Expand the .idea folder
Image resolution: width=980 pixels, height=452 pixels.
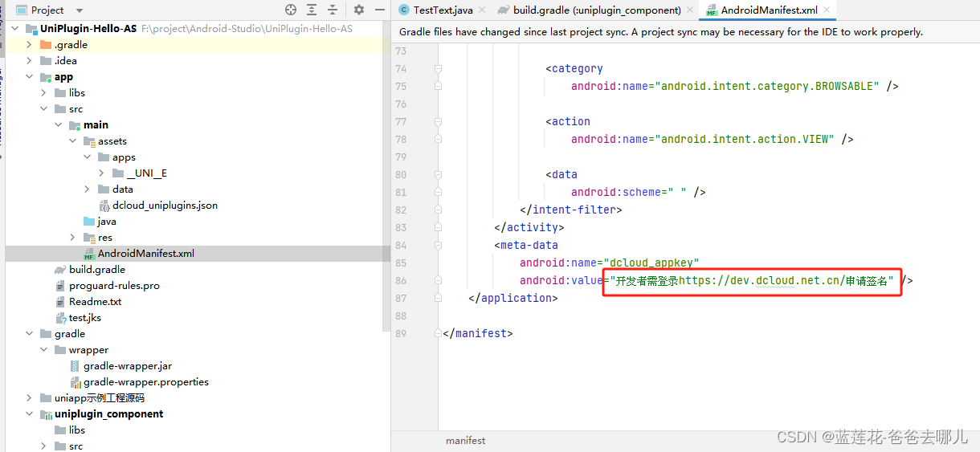[x=30, y=61]
